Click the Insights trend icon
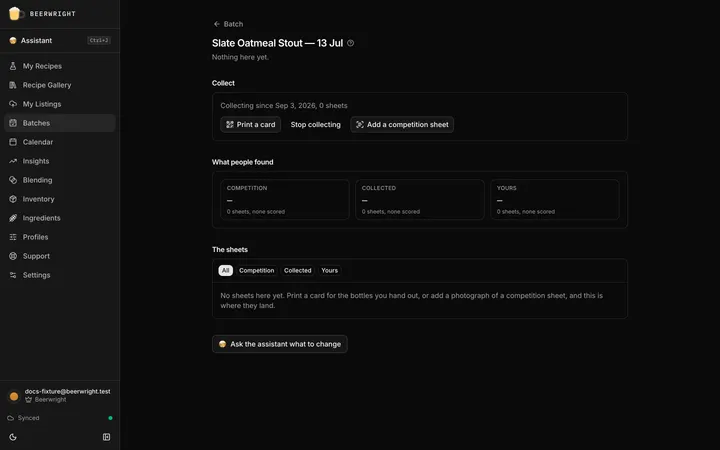 (13, 161)
